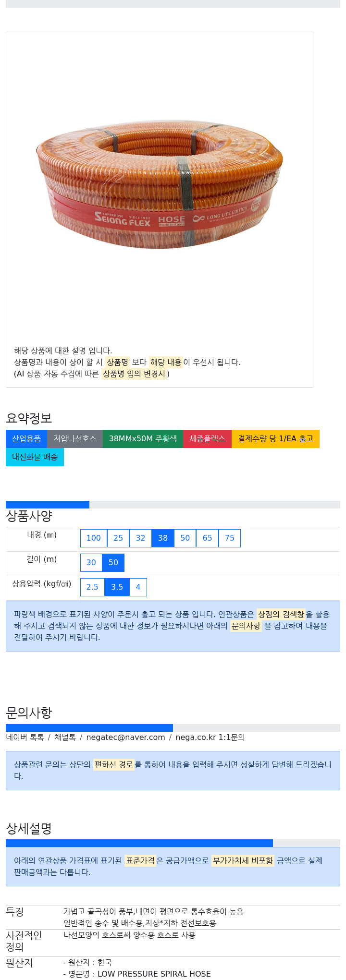
Task: Pick the 50 mm inner diameter
Action: [185, 538]
